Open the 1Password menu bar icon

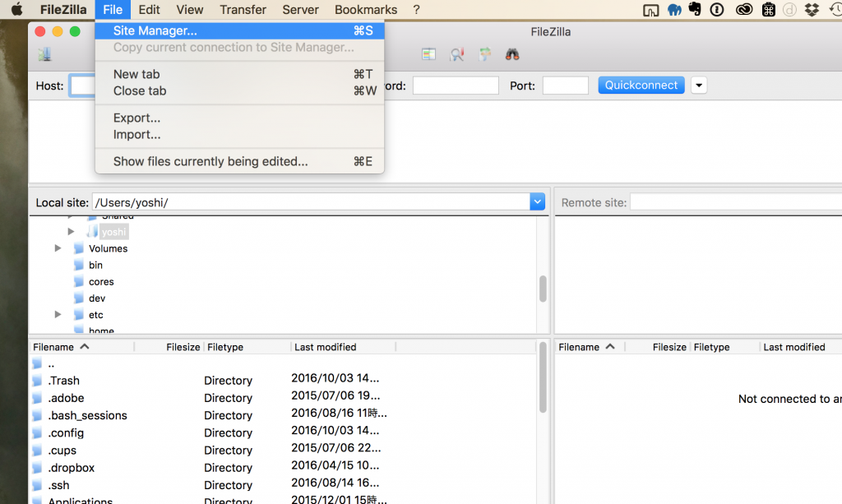[717, 10]
